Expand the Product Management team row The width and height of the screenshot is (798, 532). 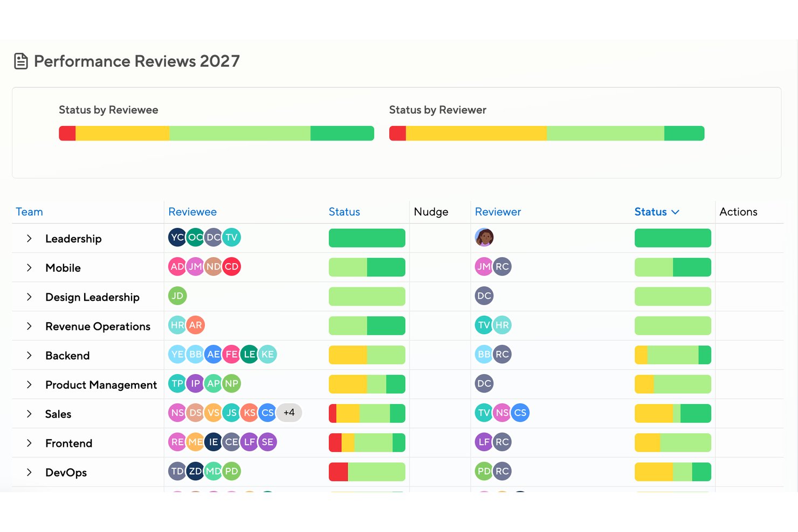(x=29, y=384)
